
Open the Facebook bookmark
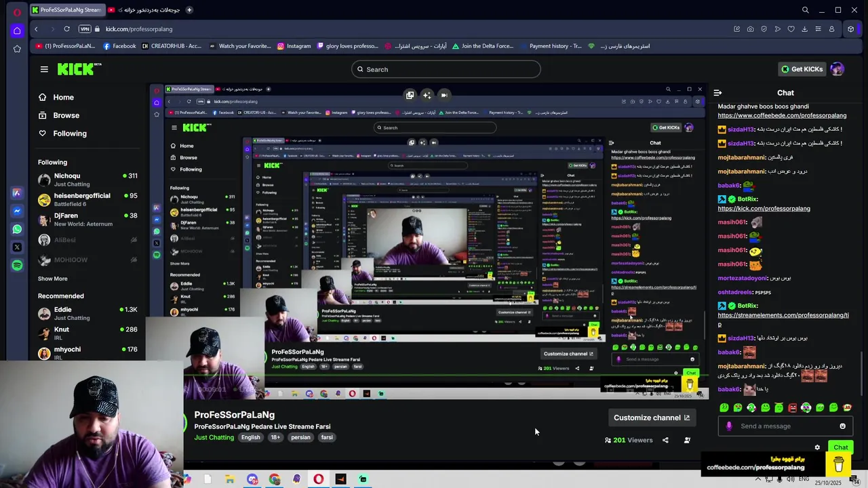click(119, 46)
